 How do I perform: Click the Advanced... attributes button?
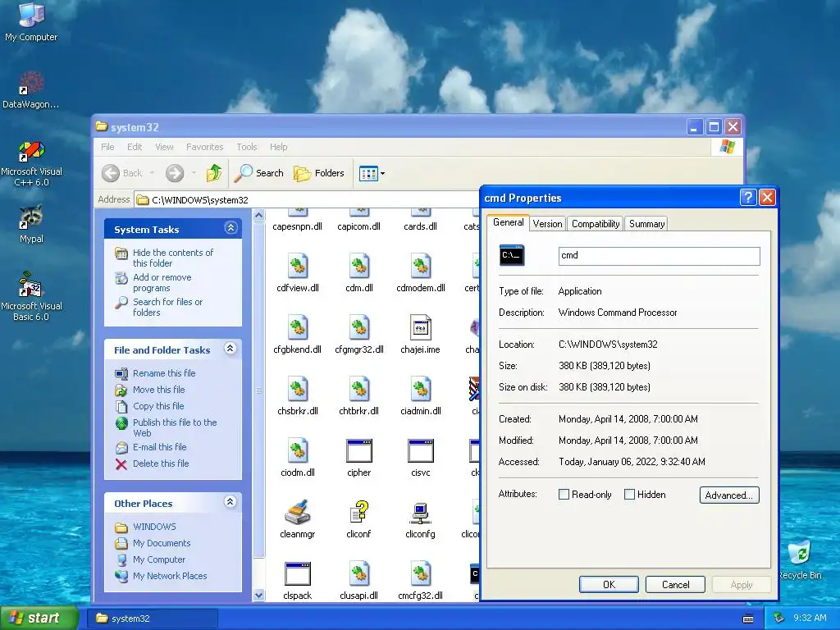tap(729, 495)
